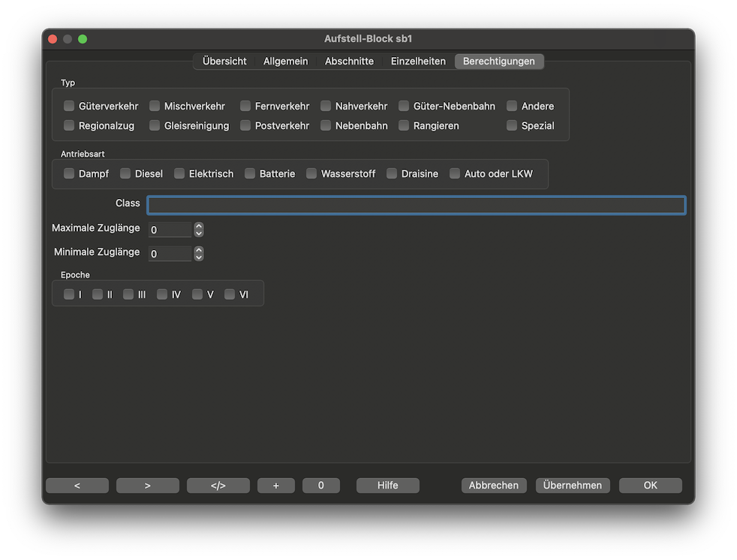Focus the Class text field
Viewport: 737px width, 560px height.
point(416,206)
